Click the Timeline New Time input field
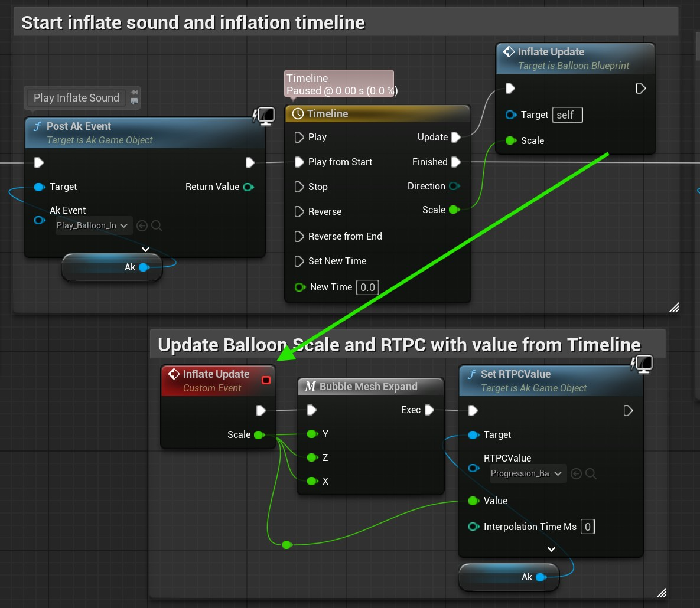Screen dimensions: 700x608 [x=367, y=287]
